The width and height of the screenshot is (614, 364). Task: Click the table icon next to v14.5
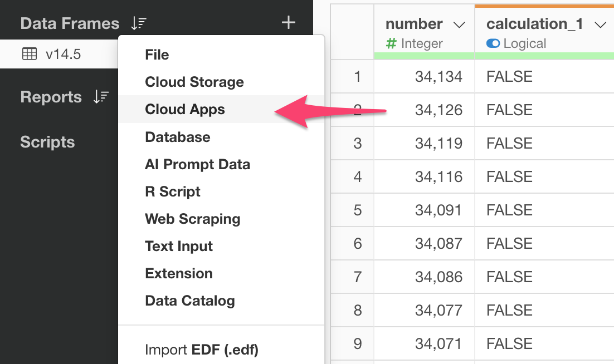pos(29,54)
